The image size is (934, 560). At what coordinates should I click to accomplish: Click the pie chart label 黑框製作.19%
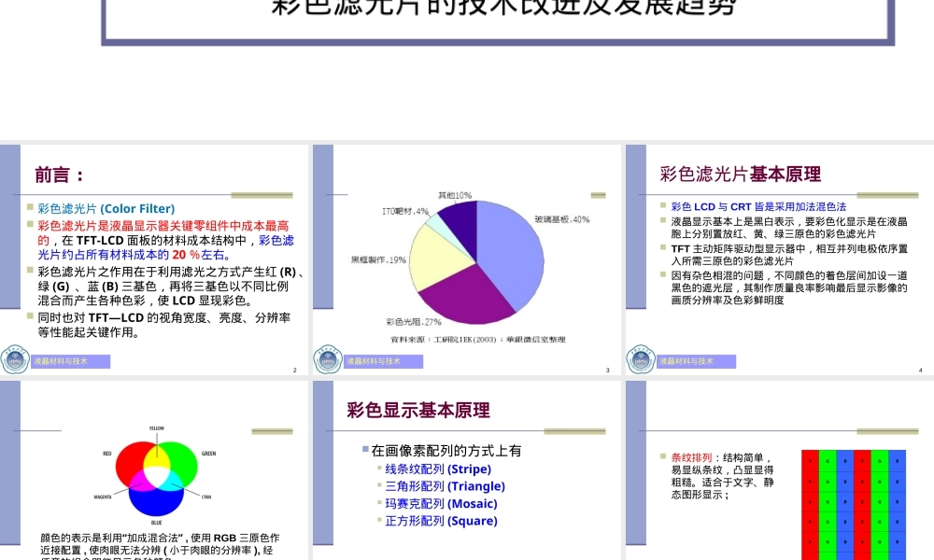click(x=378, y=260)
